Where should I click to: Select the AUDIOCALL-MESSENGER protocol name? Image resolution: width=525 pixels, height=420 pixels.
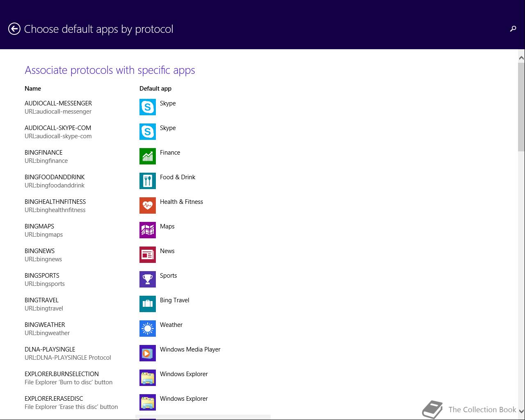click(58, 103)
